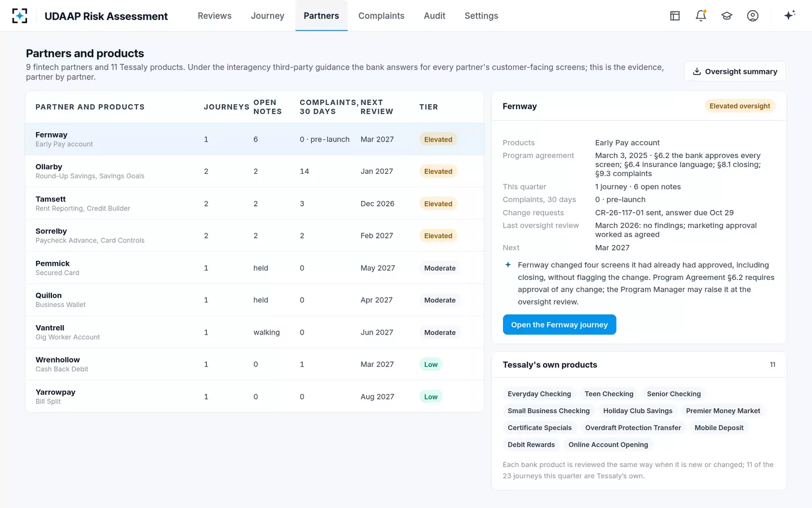
Task: Open the layout panel icon in header
Action: [675, 16]
